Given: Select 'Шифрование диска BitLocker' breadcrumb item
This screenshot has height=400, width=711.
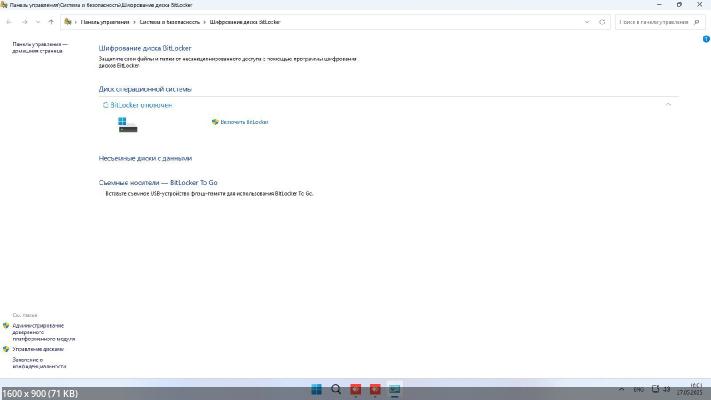Looking at the screenshot, I should [245, 22].
